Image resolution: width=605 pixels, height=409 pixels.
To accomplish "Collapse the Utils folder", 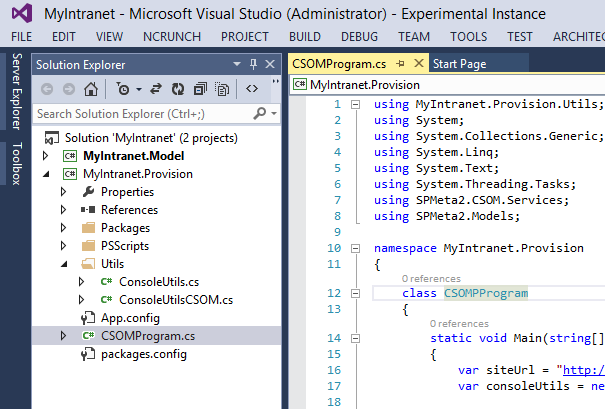I will (64, 264).
